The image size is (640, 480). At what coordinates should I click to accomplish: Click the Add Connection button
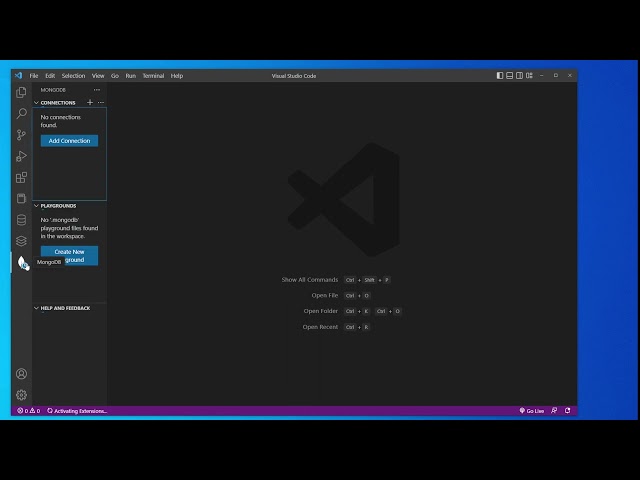(x=69, y=141)
